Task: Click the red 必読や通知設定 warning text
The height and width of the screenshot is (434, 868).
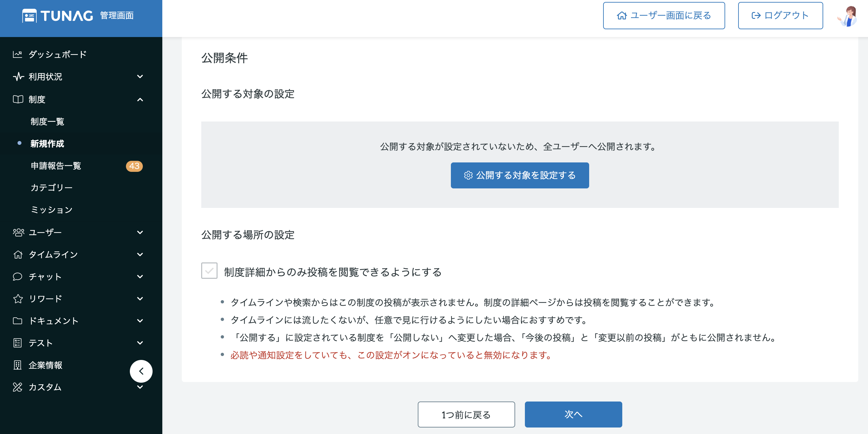Action: tap(391, 355)
